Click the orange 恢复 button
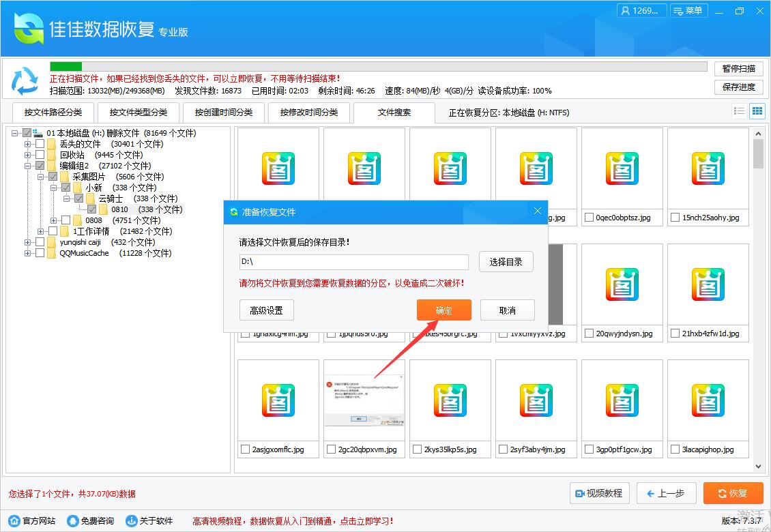 pos(733,493)
